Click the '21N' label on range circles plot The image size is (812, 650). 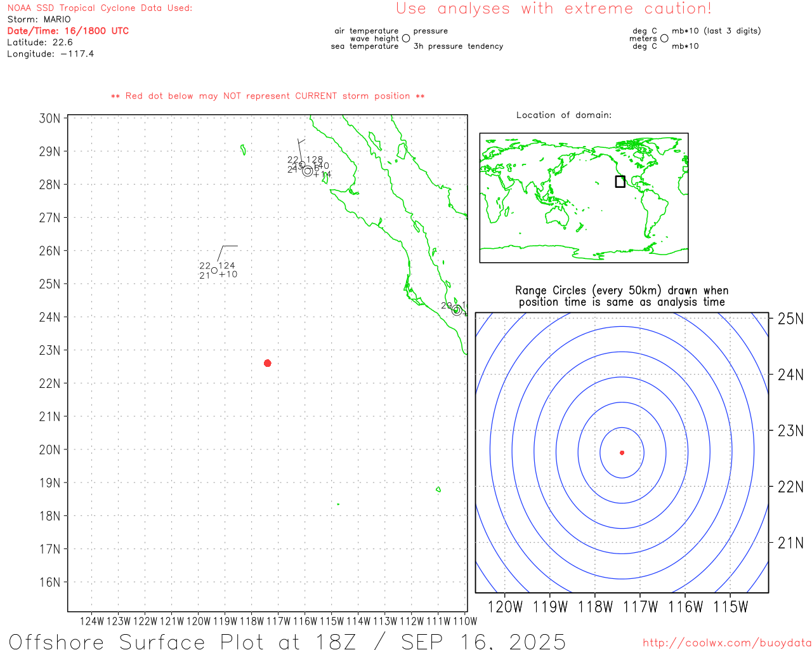(790, 543)
